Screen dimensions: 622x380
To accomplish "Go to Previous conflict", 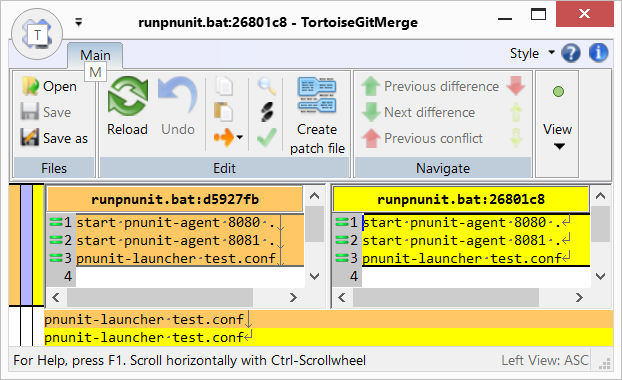I will (x=422, y=138).
